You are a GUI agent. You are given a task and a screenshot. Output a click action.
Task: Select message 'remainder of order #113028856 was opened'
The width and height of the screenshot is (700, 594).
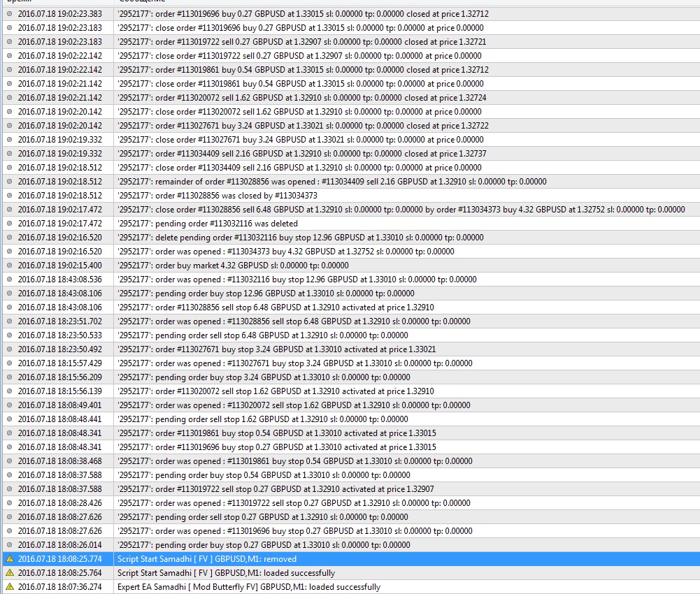pos(331,181)
